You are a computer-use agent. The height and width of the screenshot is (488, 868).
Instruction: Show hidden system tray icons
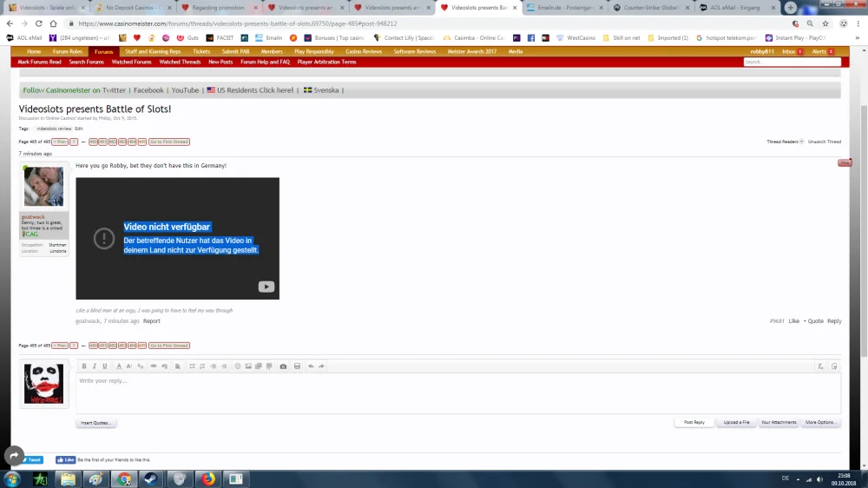pyautogui.click(x=798, y=479)
